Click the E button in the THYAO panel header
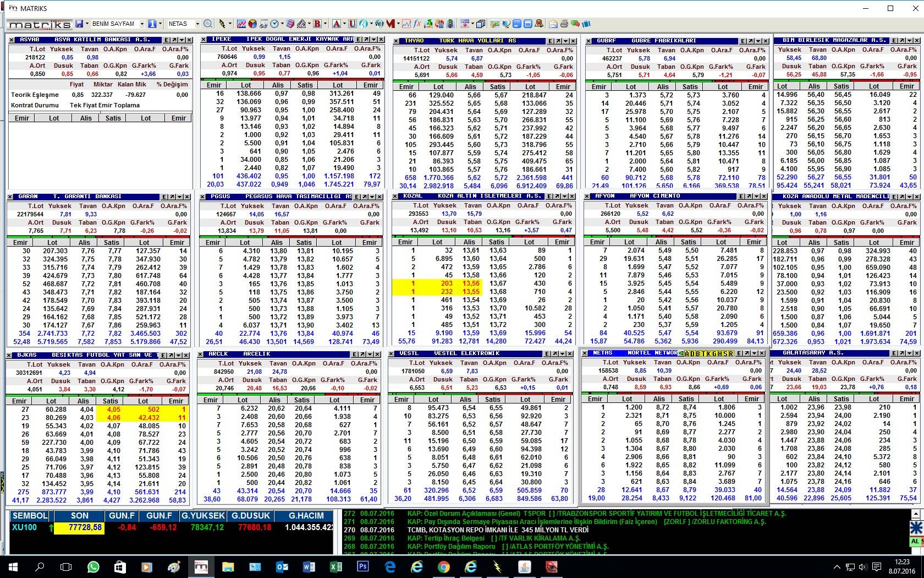This screenshot has width=924, height=578. coord(550,41)
